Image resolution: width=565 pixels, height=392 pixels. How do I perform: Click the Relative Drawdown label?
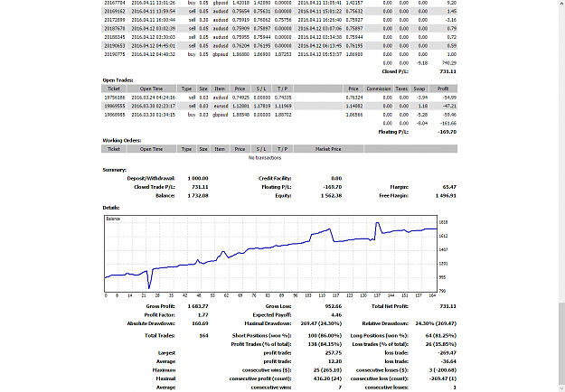point(385,323)
